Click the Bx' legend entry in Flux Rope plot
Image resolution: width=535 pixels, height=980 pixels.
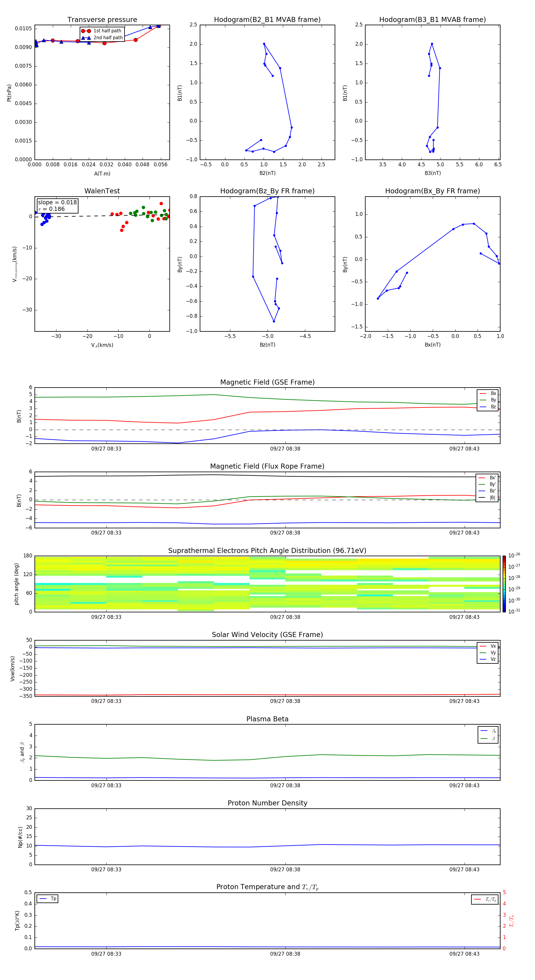(487, 478)
